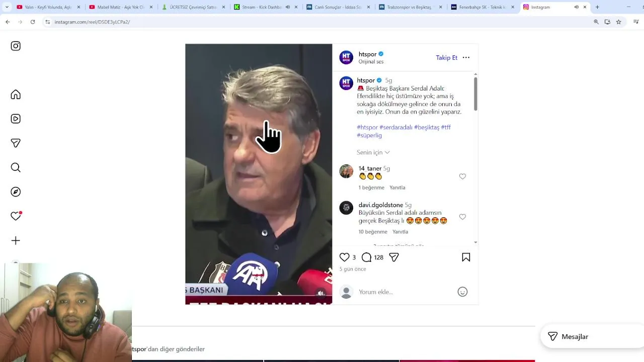The width and height of the screenshot is (644, 362).
Task: Mute Stream - Kick tab speaker icon
Action: click(x=288, y=7)
